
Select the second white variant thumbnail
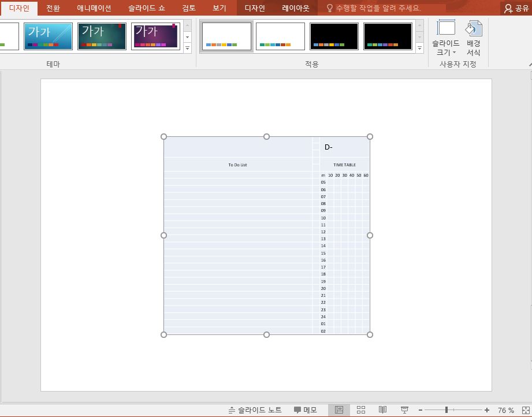pos(280,36)
